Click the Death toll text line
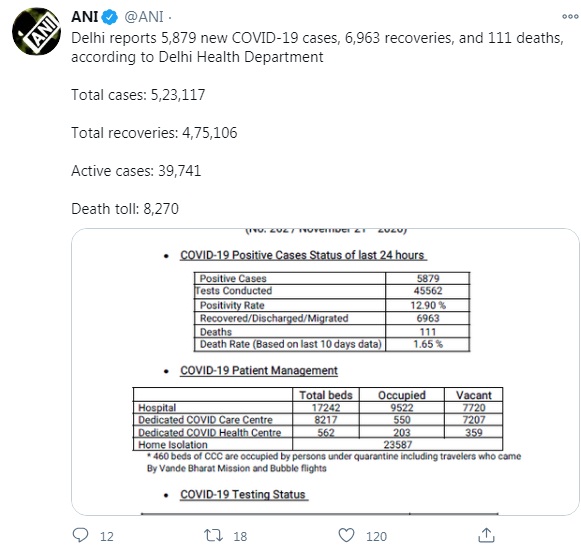This screenshot has height=555, width=581. 125,209
